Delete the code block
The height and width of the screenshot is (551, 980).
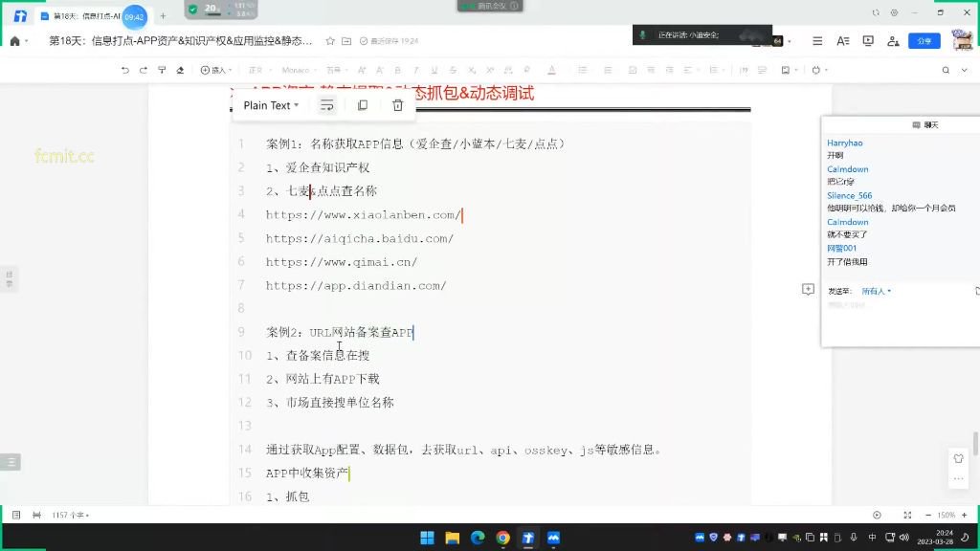(x=397, y=105)
